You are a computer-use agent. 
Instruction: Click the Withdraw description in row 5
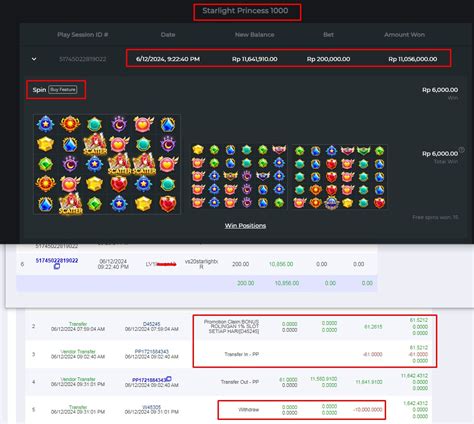tap(249, 410)
